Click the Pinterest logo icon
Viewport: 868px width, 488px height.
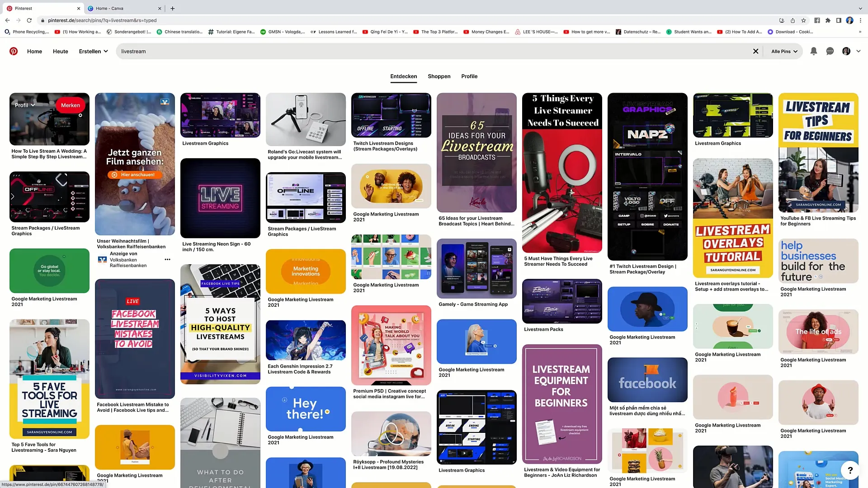pos(14,51)
